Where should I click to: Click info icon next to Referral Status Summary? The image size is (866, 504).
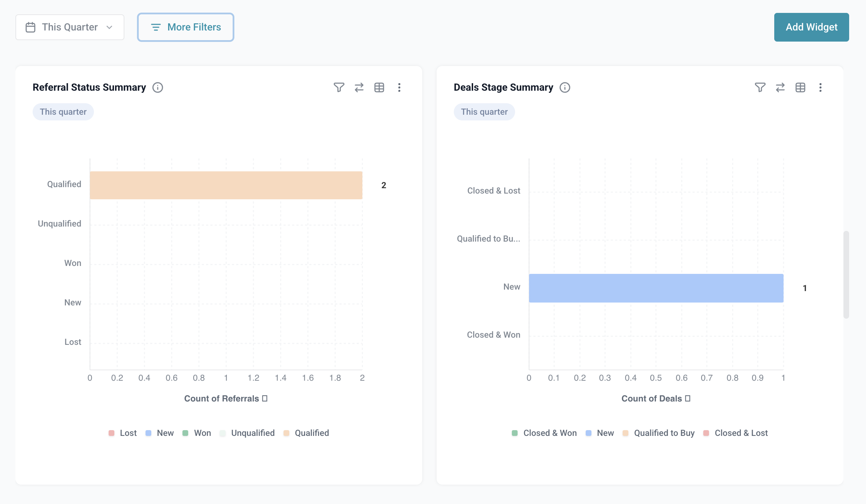(158, 87)
